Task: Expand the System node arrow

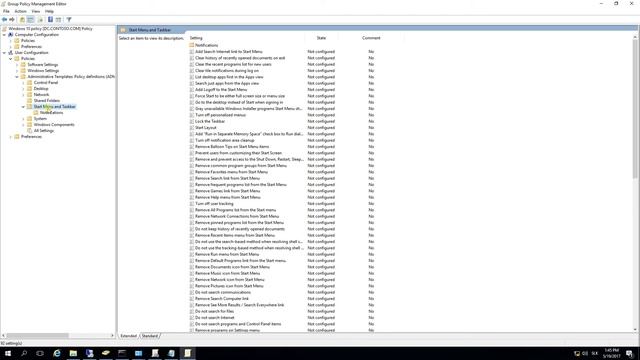Action: [x=23, y=119]
